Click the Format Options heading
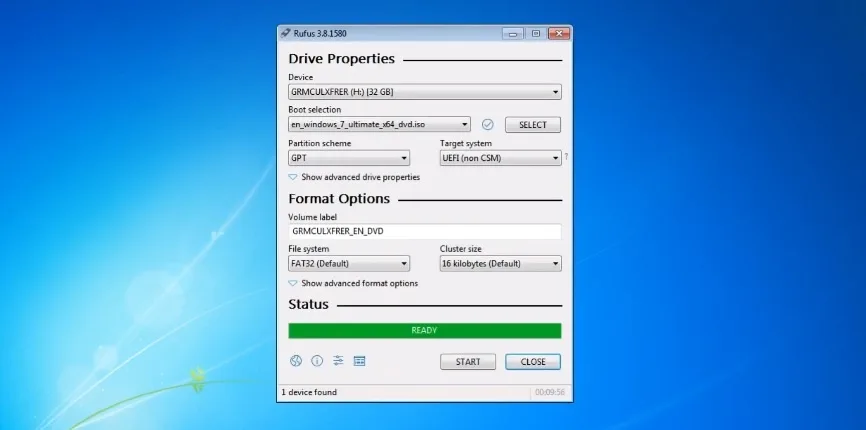This screenshot has width=866, height=430. click(339, 199)
